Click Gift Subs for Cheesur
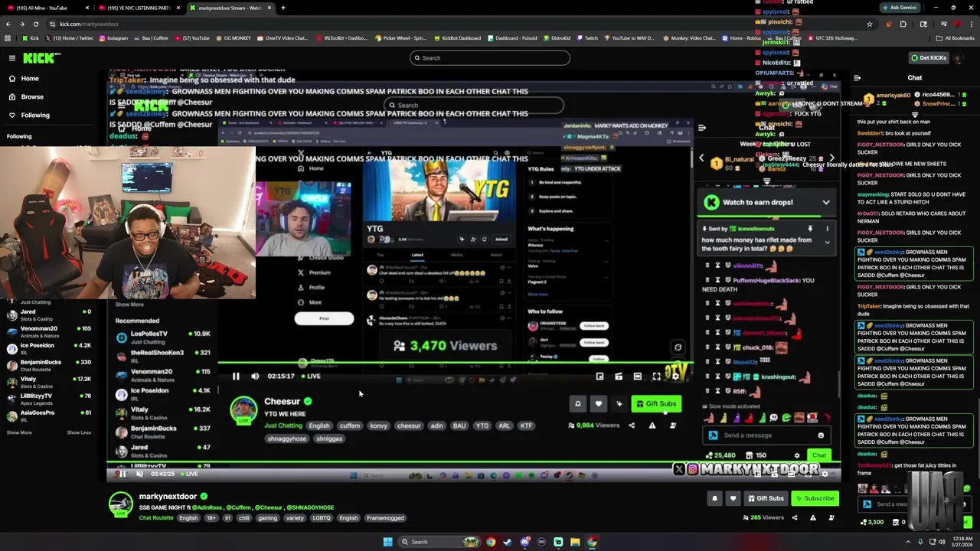 (x=656, y=404)
